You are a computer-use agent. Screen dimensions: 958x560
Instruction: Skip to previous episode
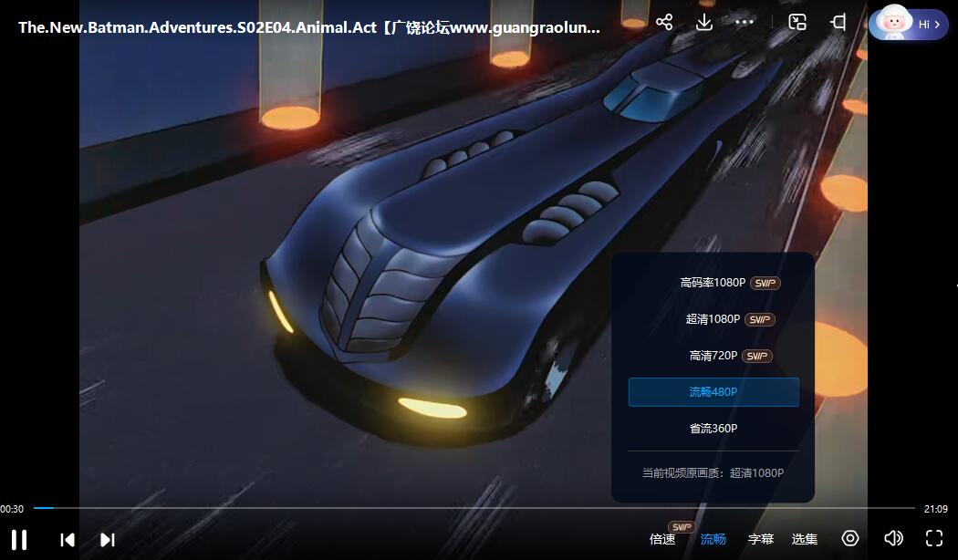tap(68, 539)
